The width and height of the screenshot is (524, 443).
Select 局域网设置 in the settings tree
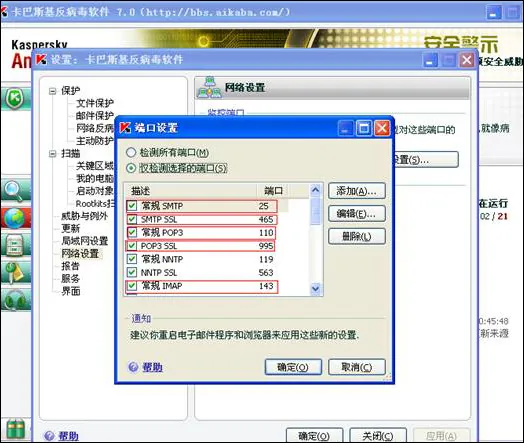85,241
